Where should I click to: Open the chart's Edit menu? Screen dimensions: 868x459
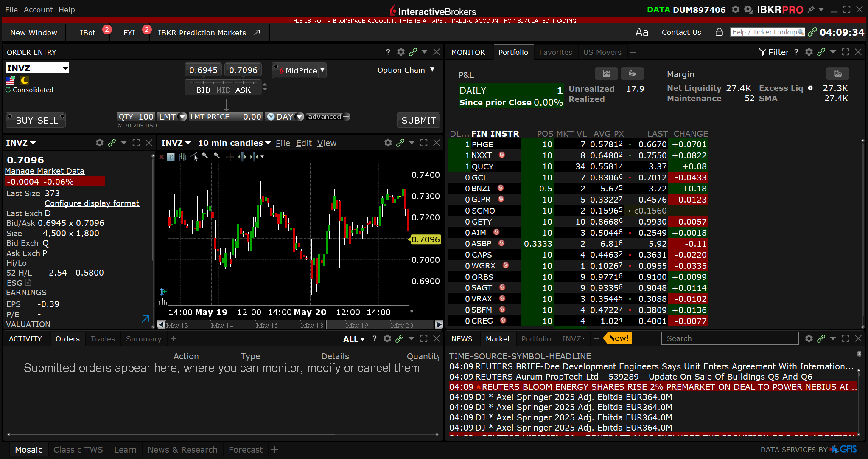[304, 143]
